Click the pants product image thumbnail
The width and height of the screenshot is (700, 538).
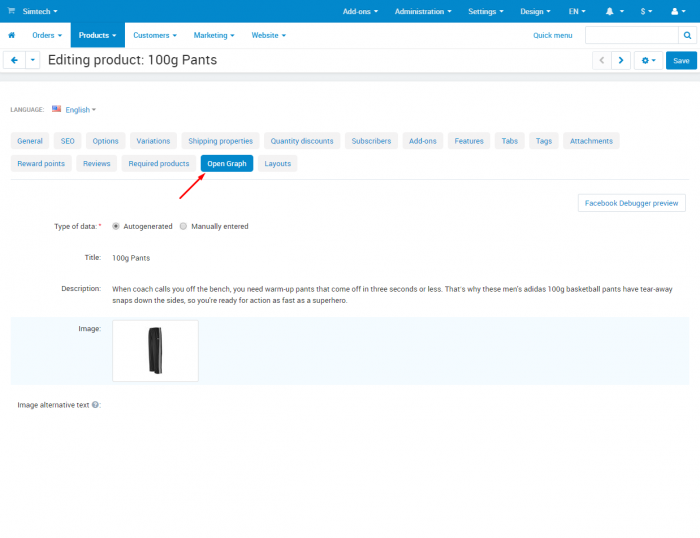[x=155, y=350]
